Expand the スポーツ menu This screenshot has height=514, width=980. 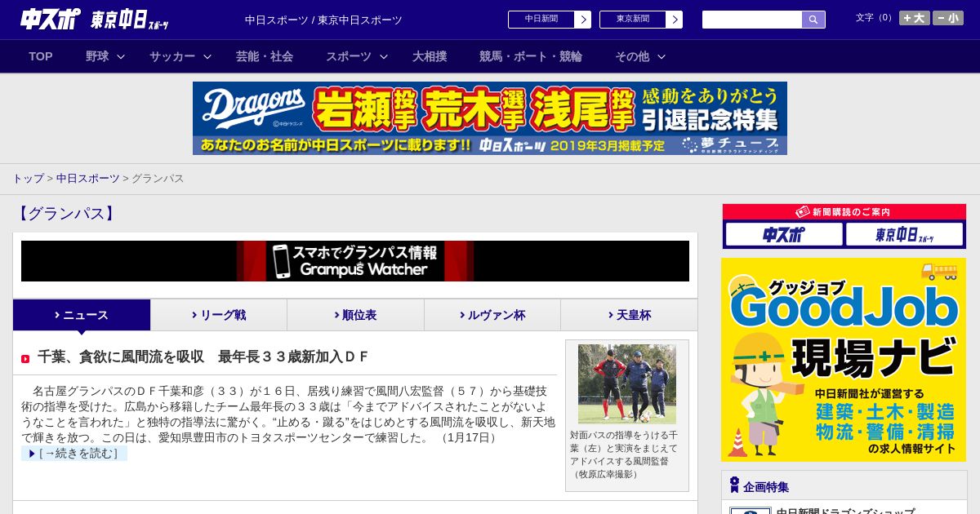tap(357, 56)
